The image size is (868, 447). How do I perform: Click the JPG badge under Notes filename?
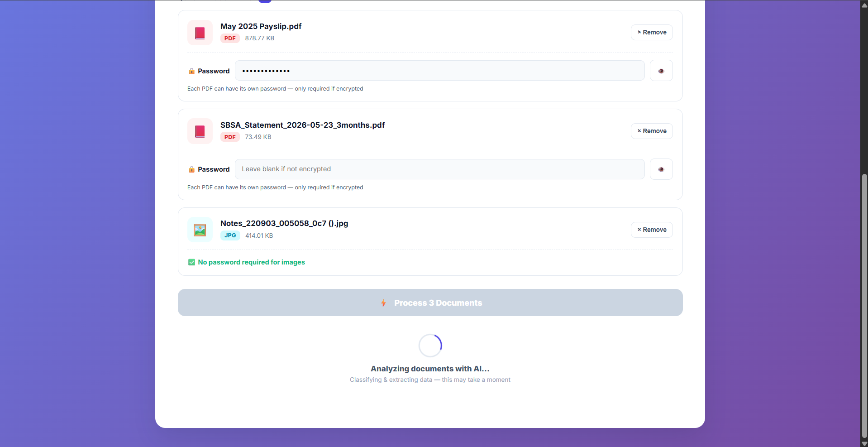pyautogui.click(x=230, y=236)
